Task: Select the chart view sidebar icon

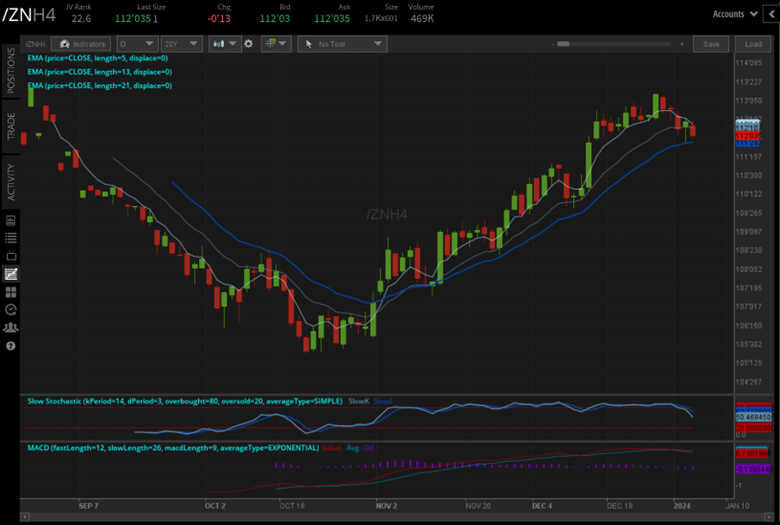Action: [10, 274]
